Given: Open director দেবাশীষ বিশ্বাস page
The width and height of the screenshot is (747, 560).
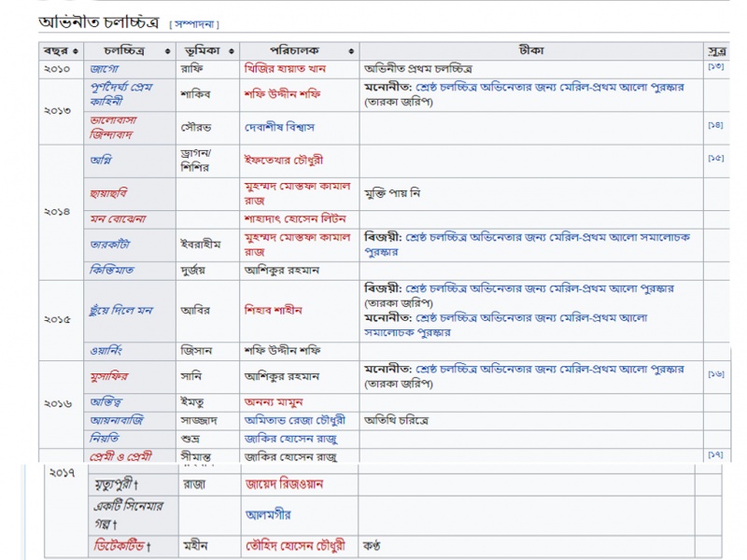Looking at the screenshot, I should point(279,127).
